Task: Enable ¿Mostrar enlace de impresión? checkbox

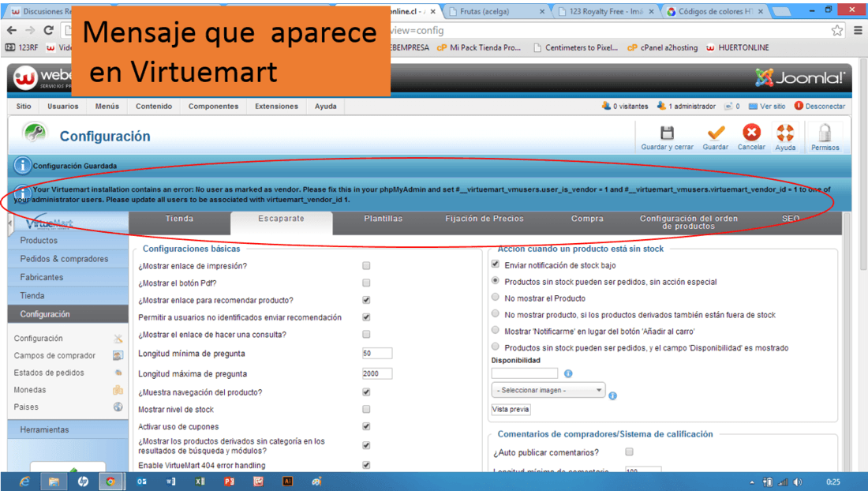Action: point(366,266)
